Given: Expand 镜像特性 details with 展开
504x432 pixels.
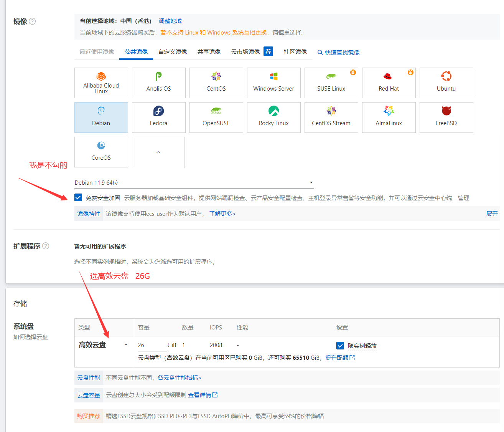Looking at the screenshot, I should [492, 214].
